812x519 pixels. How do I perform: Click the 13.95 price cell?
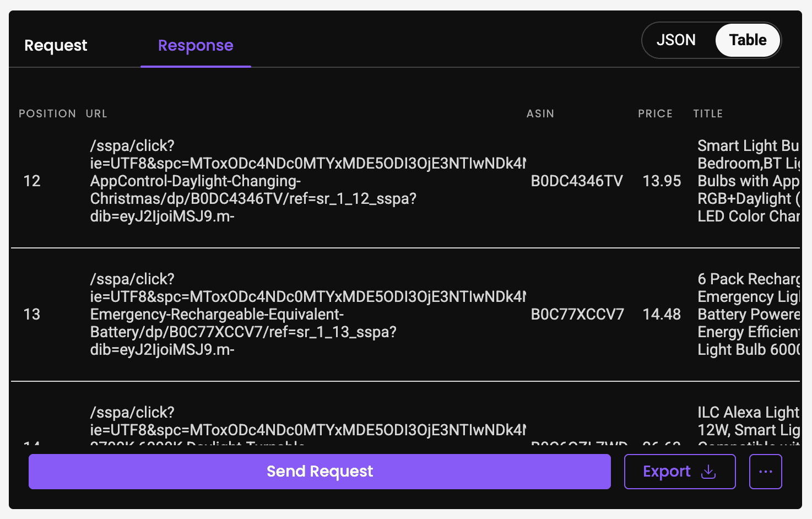point(662,181)
